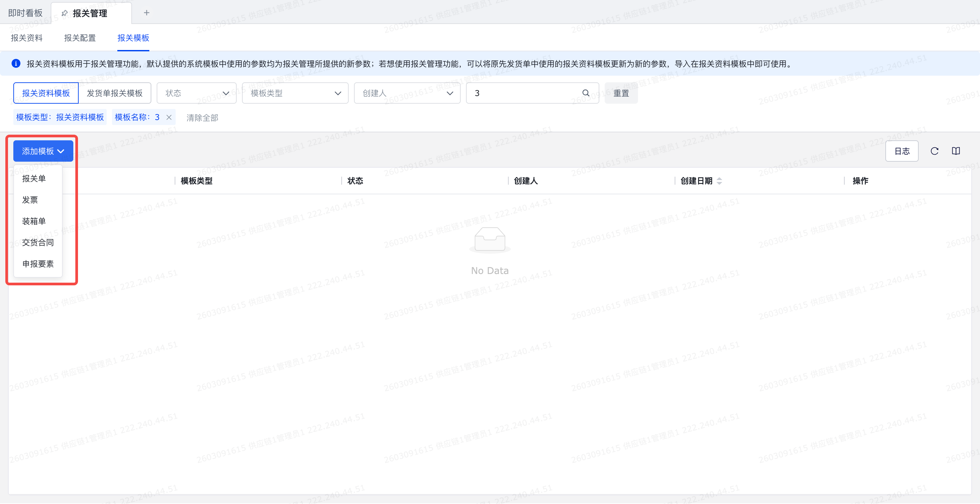Remove the 模板名称: 3 filter tag
Viewport: 980px width, 504px height.
point(169,118)
